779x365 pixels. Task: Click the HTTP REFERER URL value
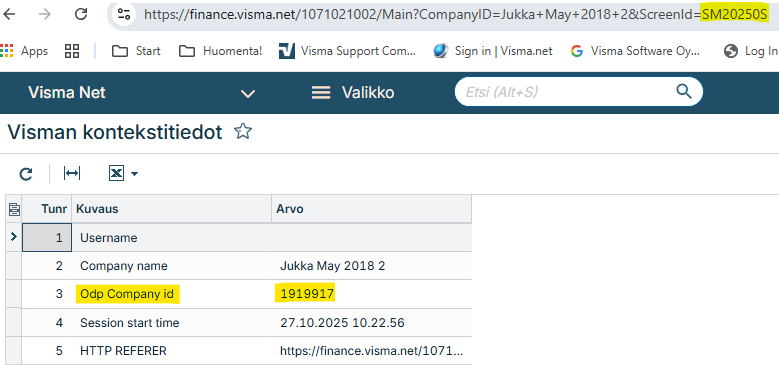coord(372,351)
